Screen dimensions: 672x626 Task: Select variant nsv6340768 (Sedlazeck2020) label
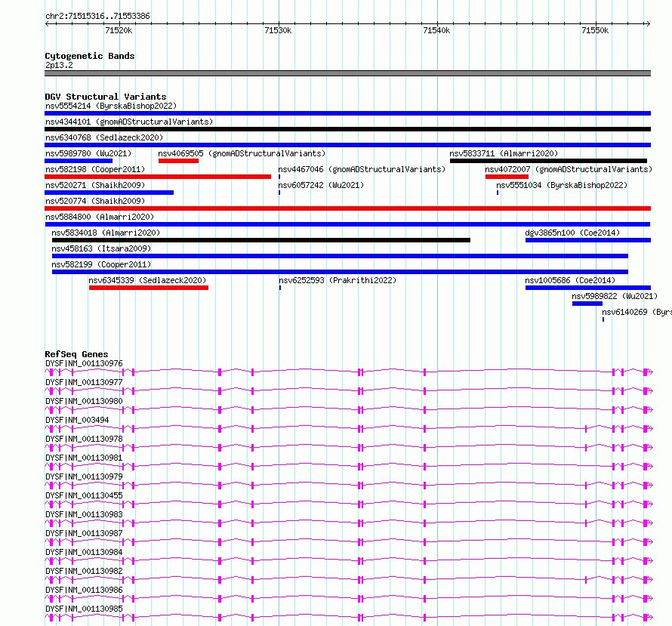tap(104, 137)
